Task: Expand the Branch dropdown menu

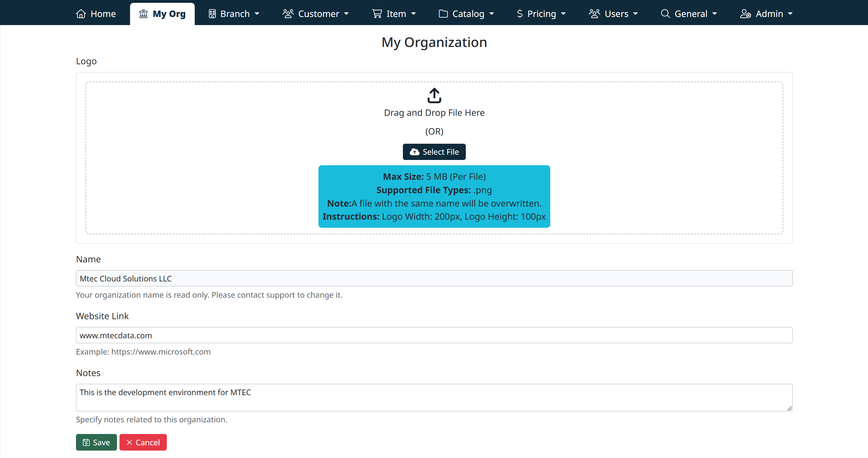Action: 257,14
